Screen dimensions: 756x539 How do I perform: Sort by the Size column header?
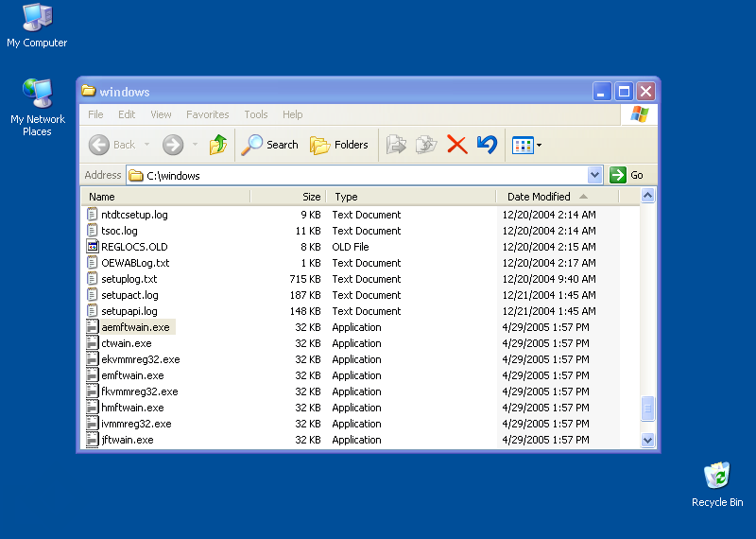pos(288,197)
